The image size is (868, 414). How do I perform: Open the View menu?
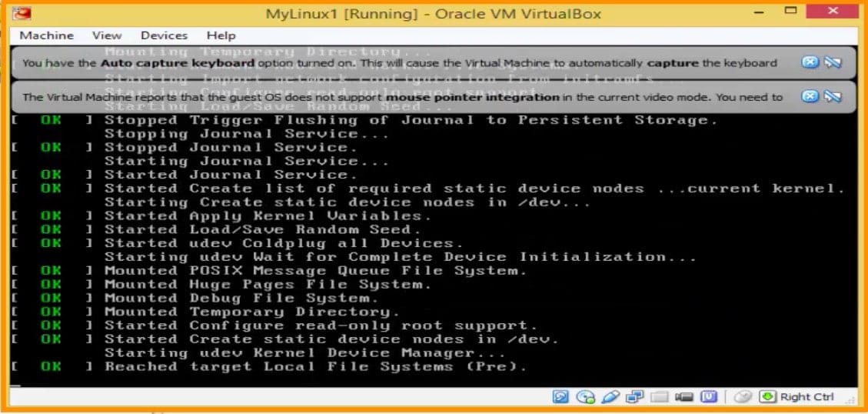(107, 35)
